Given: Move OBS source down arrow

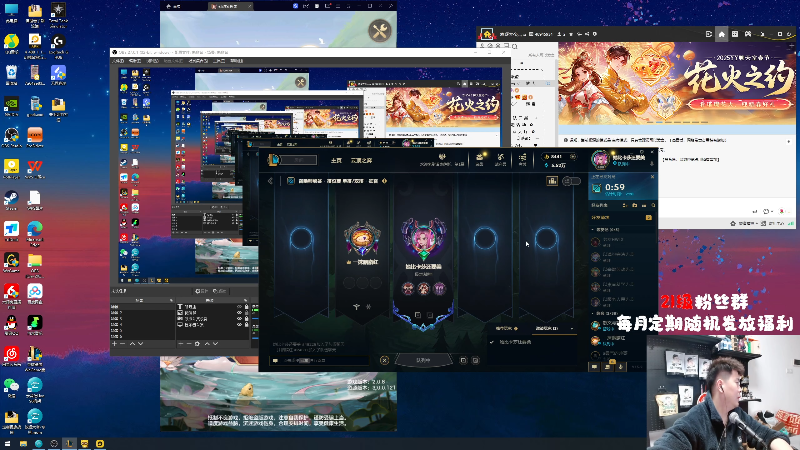Looking at the screenshot, I should 215,343.
